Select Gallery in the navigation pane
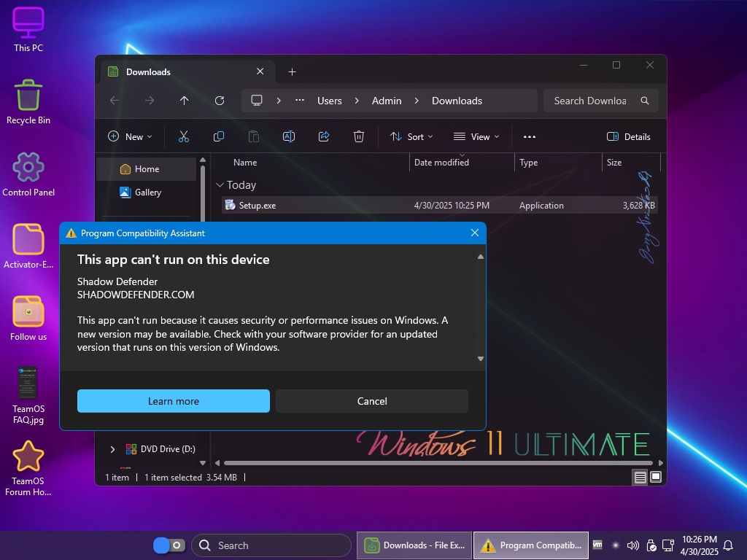Image resolution: width=747 pixels, height=560 pixels. pos(146,192)
